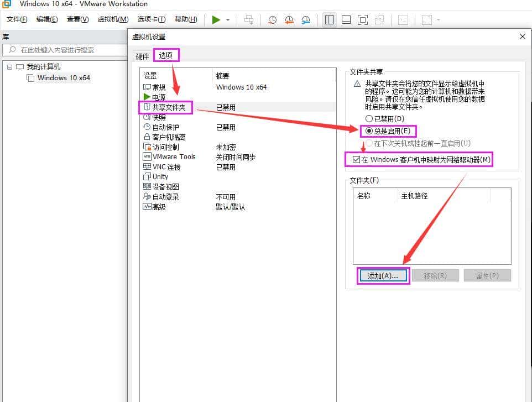The height and width of the screenshot is (402, 532).
Task: Select VMware Tools in the settings list
Action: 173,156
